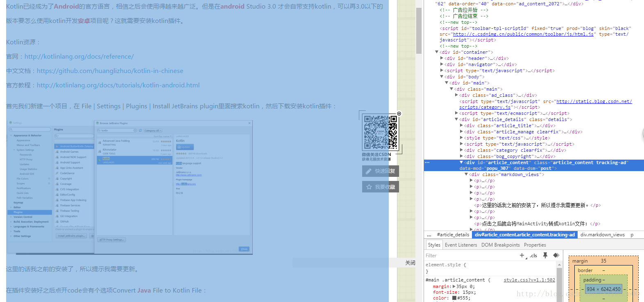Click the plugin settings screenshot image
The height and width of the screenshot is (302, 644).
[x=129, y=187]
